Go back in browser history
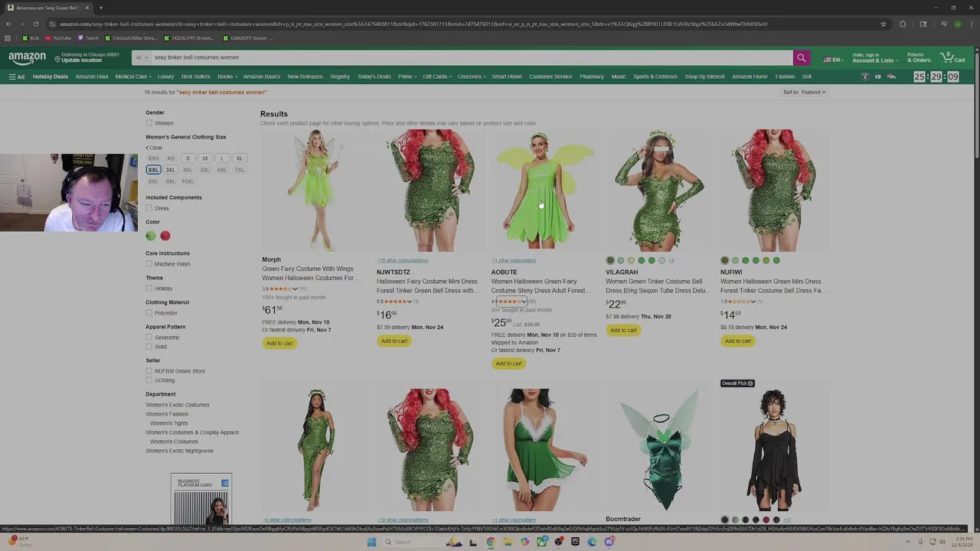This screenshot has width=980, height=551. [x=8, y=24]
